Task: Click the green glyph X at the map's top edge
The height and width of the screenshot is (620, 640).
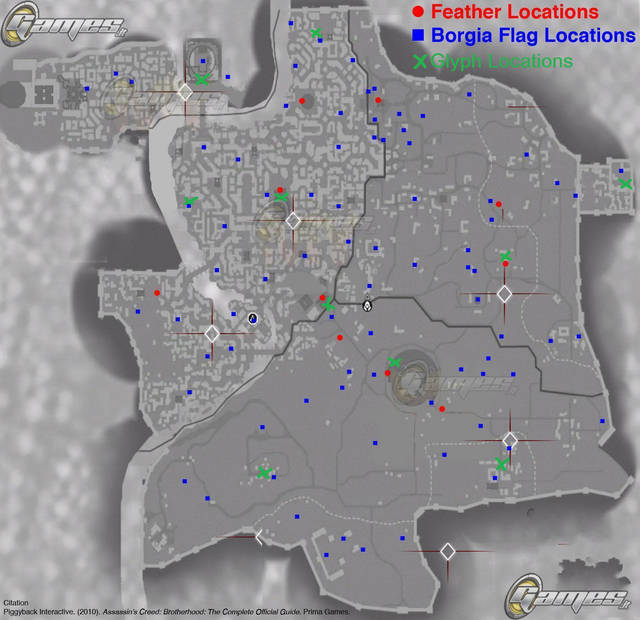Action: [x=316, y=34]
